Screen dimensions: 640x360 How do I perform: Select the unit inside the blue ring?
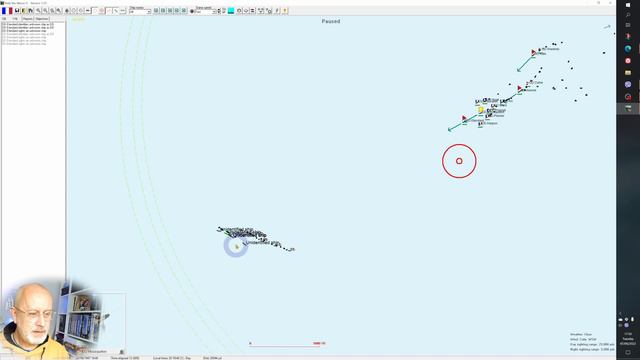click(236, 247)
